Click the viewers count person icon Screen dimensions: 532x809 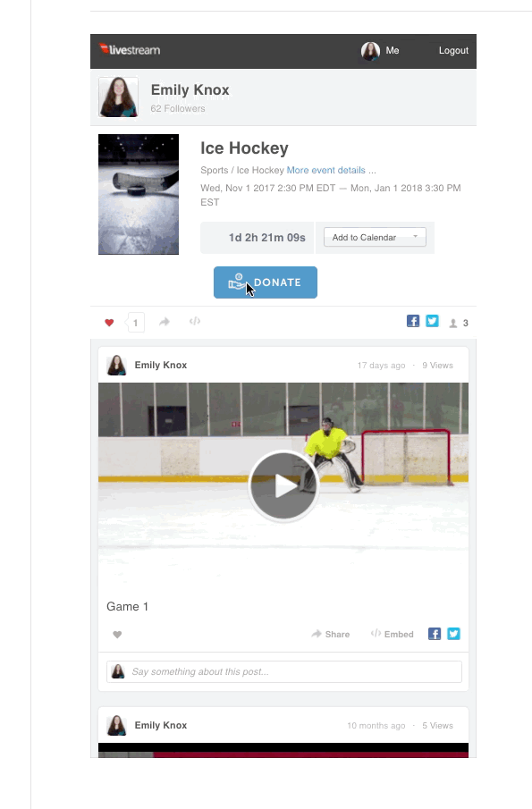coord(453,323)
